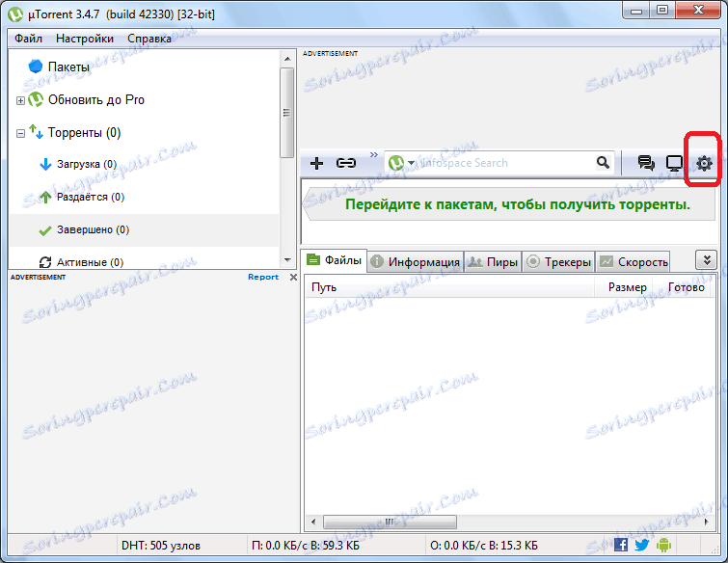Click the Android icon in the status bar
728x563 pixels.
tap(663, 545)
